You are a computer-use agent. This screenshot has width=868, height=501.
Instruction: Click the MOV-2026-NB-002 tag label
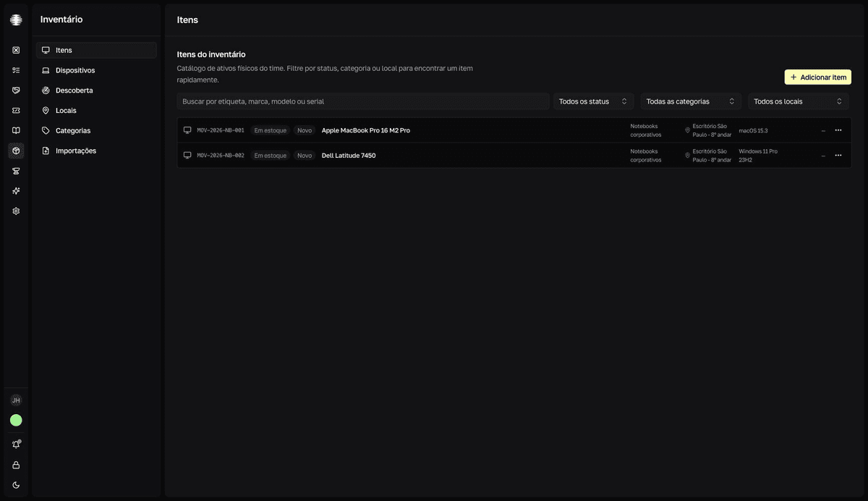coord(221,156)
